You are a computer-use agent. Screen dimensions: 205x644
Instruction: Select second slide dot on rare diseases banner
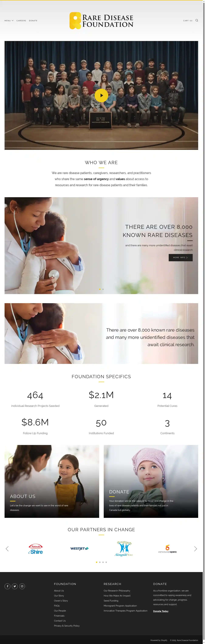coord(103,289)
